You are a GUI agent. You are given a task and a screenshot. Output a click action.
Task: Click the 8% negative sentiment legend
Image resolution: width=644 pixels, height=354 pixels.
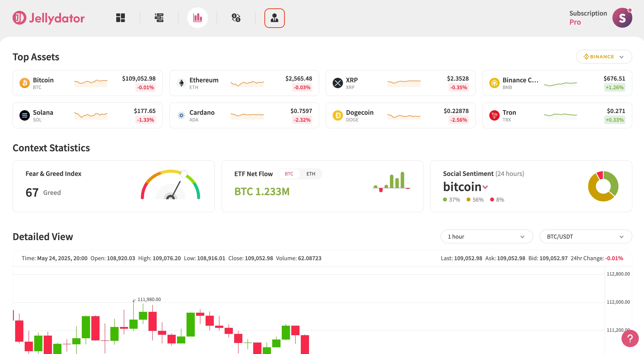[x=497, y=199]
